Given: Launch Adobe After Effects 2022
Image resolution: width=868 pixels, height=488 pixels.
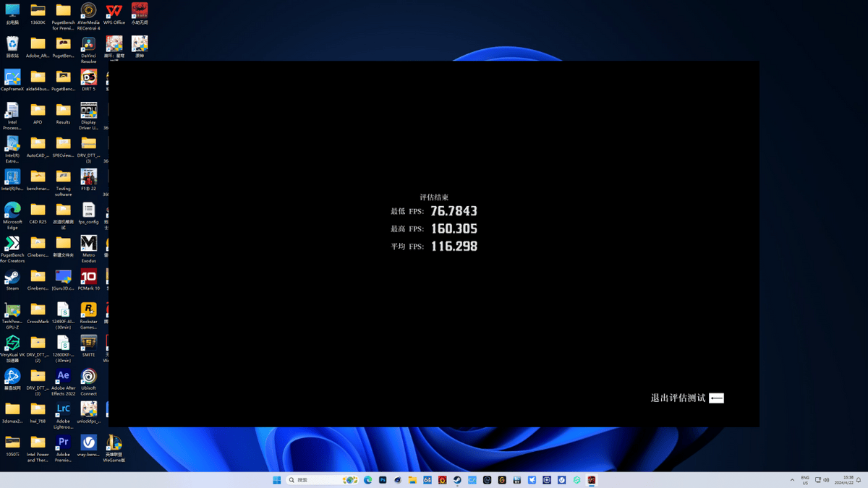Looking at the screenshot, I should click(63, 382).
